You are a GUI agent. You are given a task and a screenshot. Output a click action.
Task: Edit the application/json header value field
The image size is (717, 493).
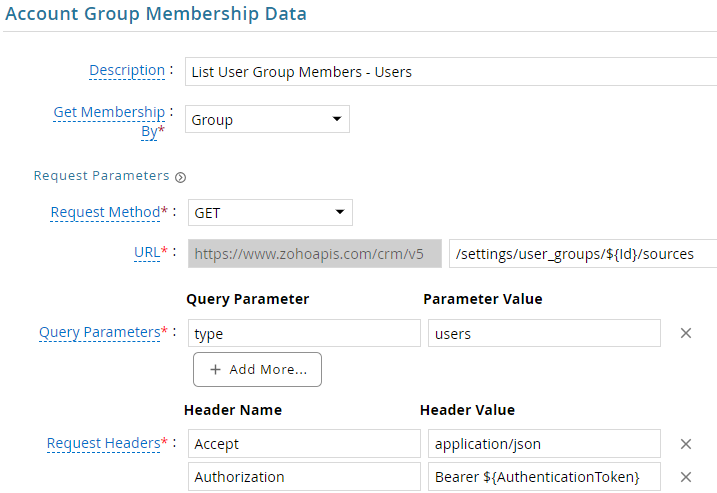point(544,444)
